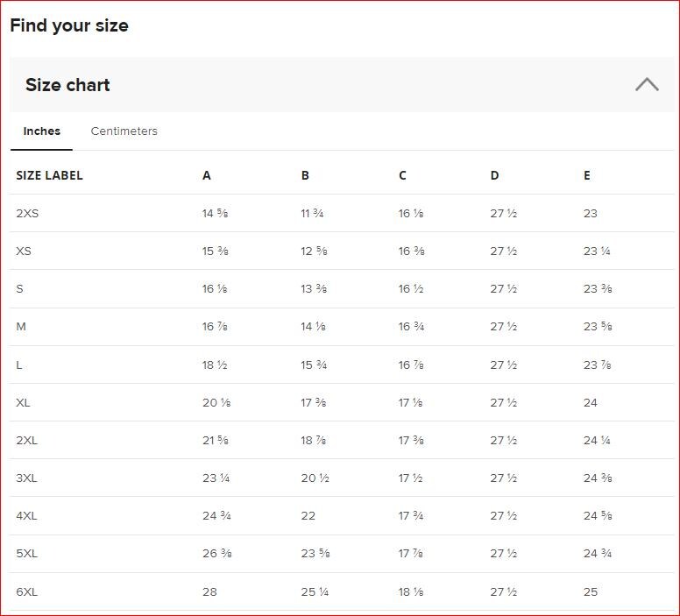This screenshot has width=680, height=616.
Task: Select the Inches tab
Action: (x=42, y=131)
